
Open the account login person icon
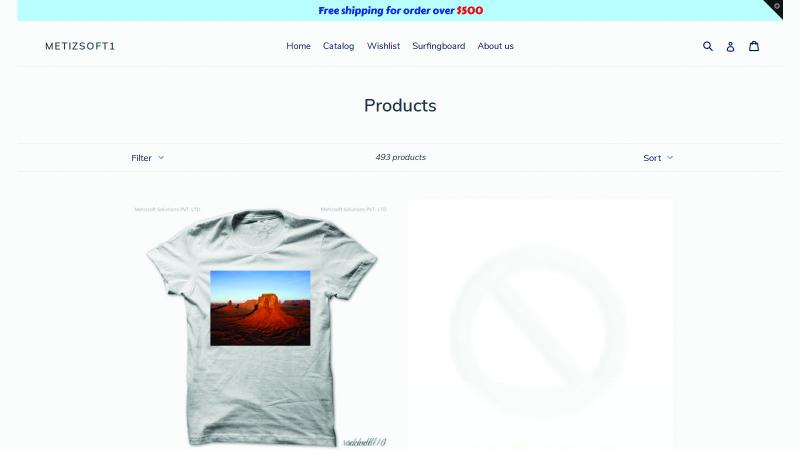click(730, 46)
